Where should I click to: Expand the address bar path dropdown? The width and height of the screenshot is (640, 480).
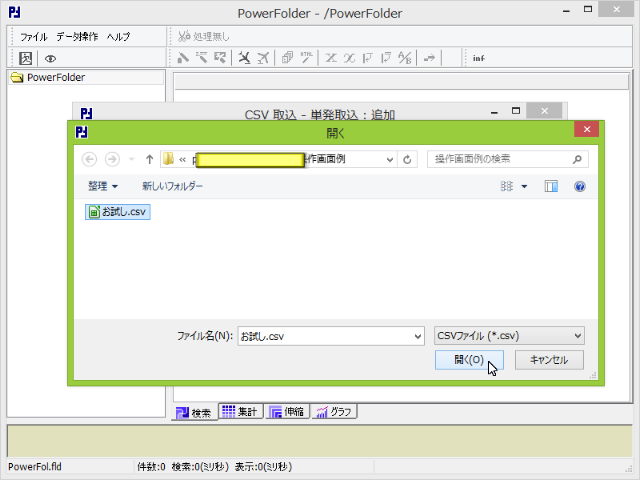(x=390, y=160)
